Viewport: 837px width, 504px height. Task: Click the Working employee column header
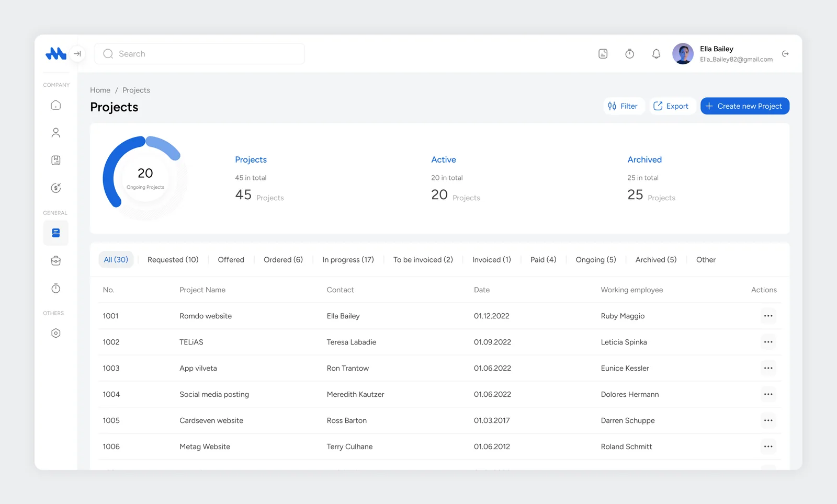click(631, 290)
